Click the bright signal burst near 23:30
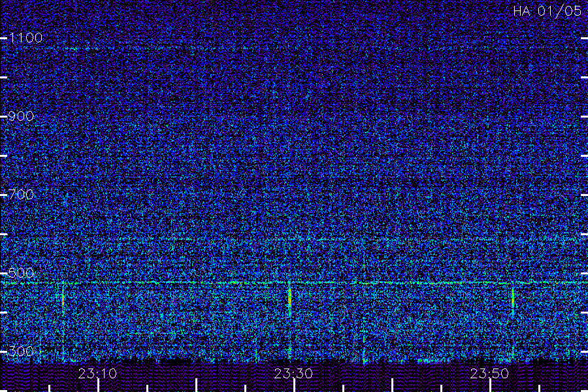 (x=289, y=298)
